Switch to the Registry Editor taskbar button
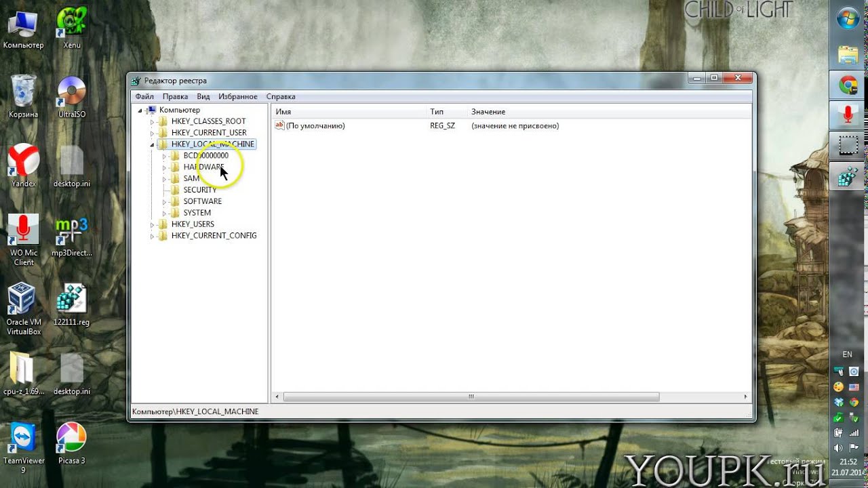This screenshot has width=868, height=488. (848, 176)
